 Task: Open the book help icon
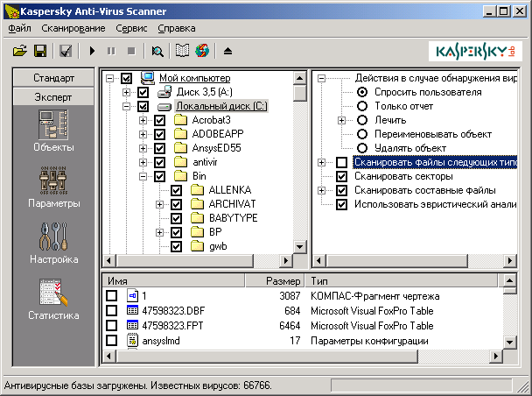[x=182, y=52]
